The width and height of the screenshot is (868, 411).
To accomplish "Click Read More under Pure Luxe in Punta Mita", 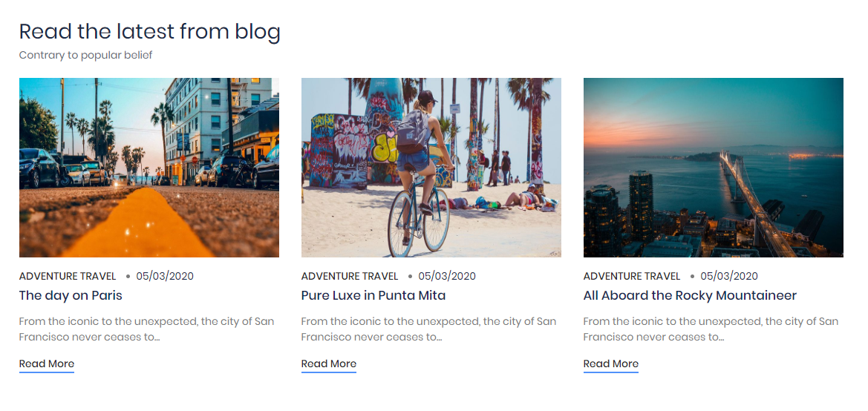I will [x=329, y=364].
